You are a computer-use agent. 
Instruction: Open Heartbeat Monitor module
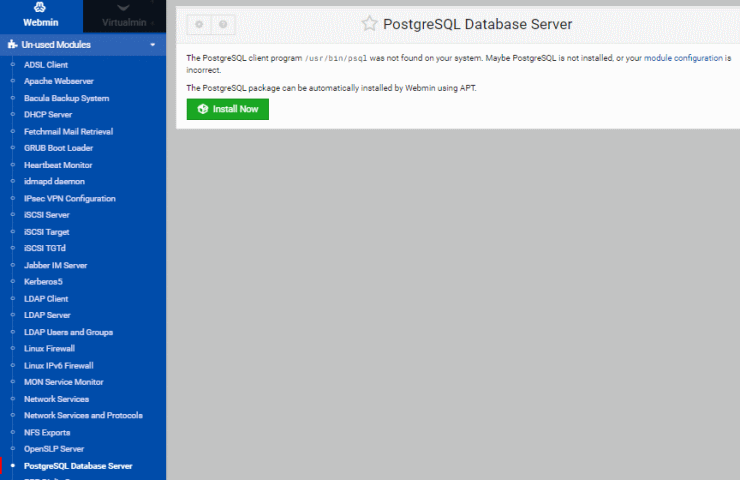pos(58,165)
